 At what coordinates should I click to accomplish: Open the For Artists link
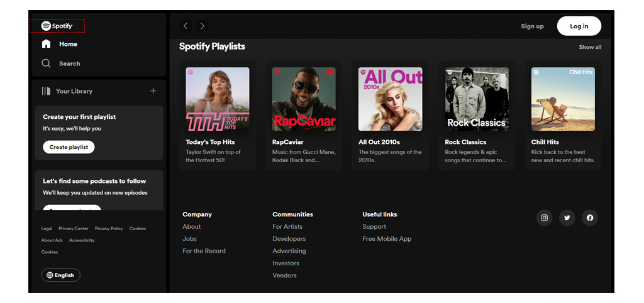click(287, 227)
